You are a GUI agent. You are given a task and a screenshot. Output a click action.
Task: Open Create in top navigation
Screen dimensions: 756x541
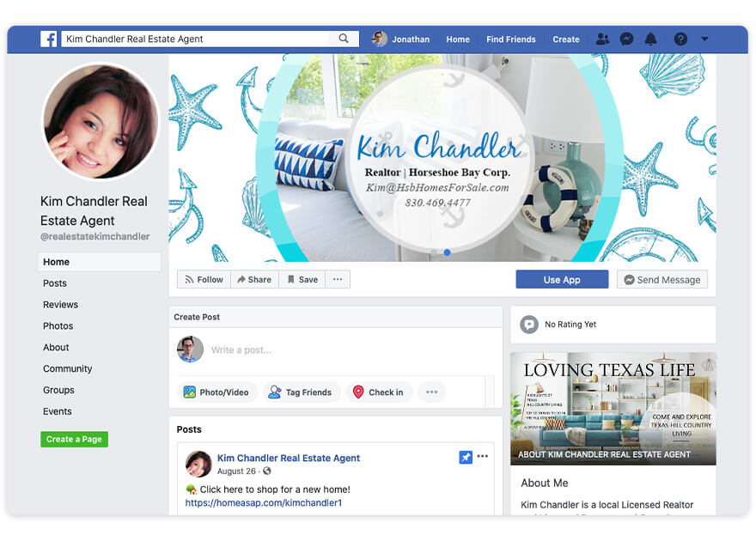565,40
